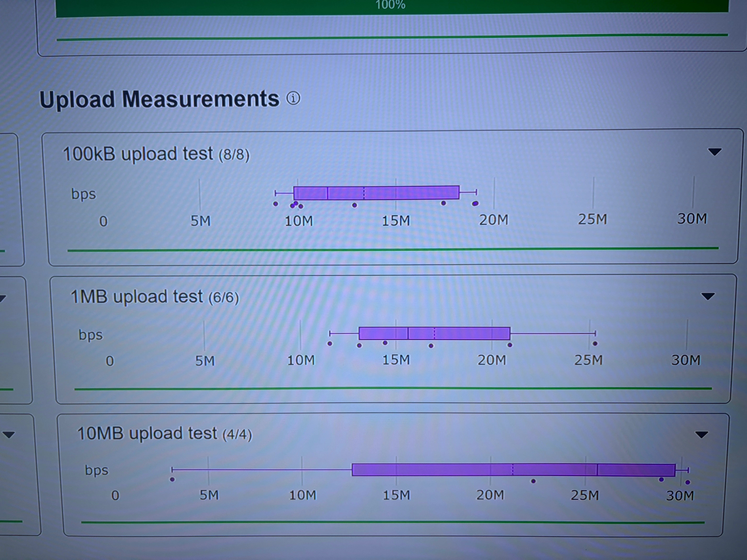Collapse the 10MB upload test panel
Viewport: 747px width, 560px height.
(701, 434)
